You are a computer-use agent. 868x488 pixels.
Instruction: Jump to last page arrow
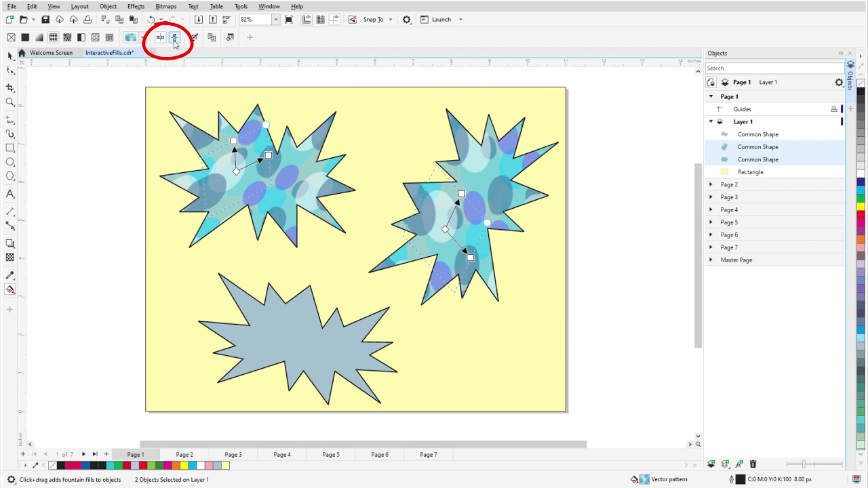tap(95, 454)
